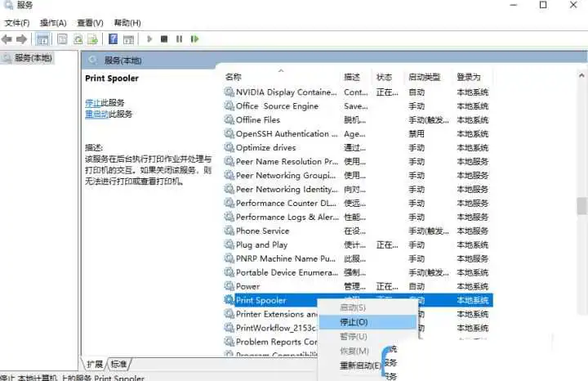Click the 正在... status of Plug and Play
This screenshot has height=381, width=588.
(x=387, y=244)
